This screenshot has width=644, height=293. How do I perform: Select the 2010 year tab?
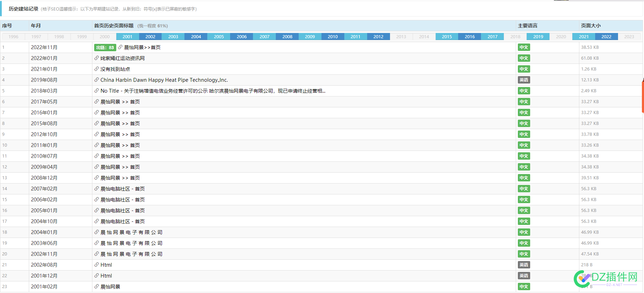(333, 36)
